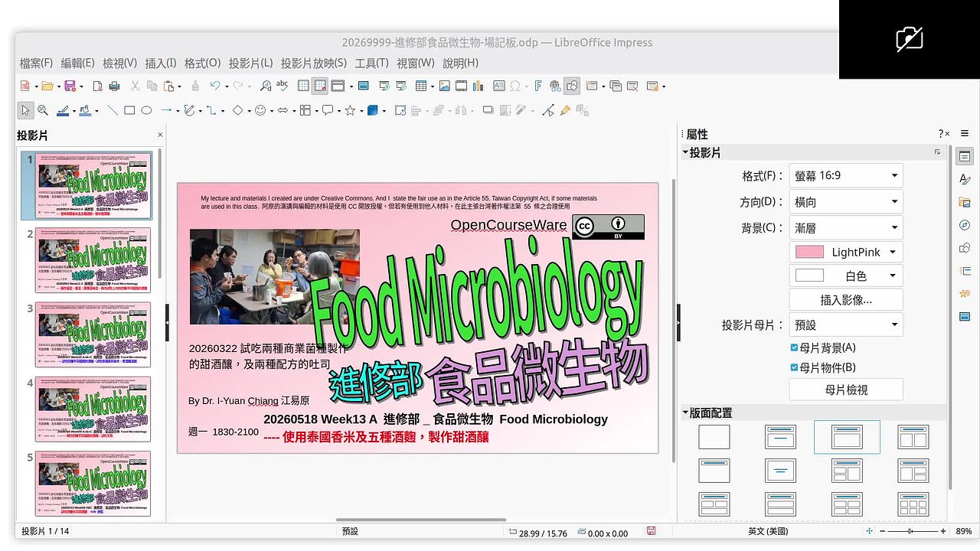
Task: Toggle Snap to Grid toolbar button
Action: pos(319,86)
